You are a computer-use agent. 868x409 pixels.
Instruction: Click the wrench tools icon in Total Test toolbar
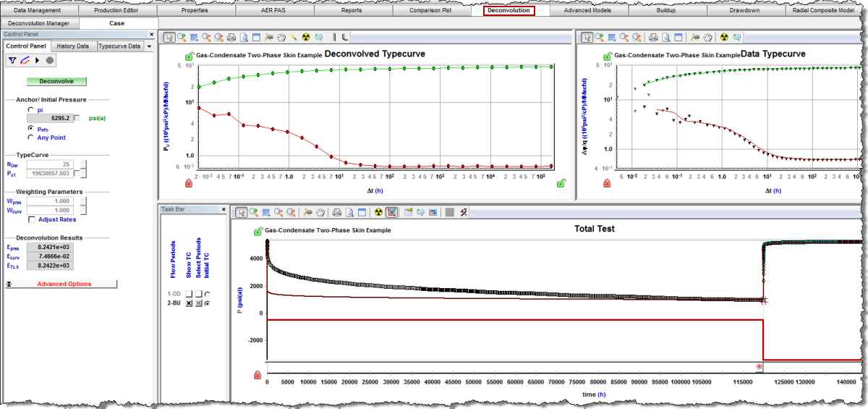point(463,212)
